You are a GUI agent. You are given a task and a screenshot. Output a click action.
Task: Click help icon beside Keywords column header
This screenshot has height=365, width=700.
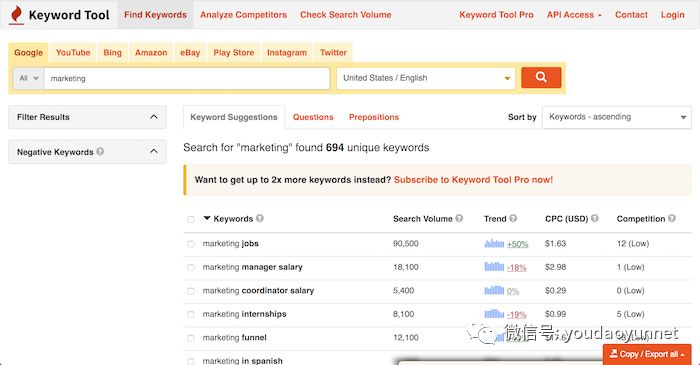pyautogui.click(x=260, y=218)
